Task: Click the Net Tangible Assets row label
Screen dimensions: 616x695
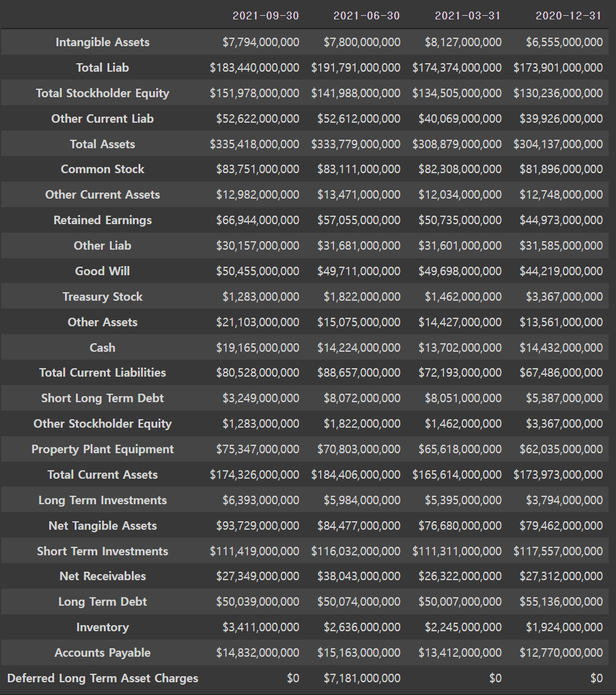Action: coord(103,526)
